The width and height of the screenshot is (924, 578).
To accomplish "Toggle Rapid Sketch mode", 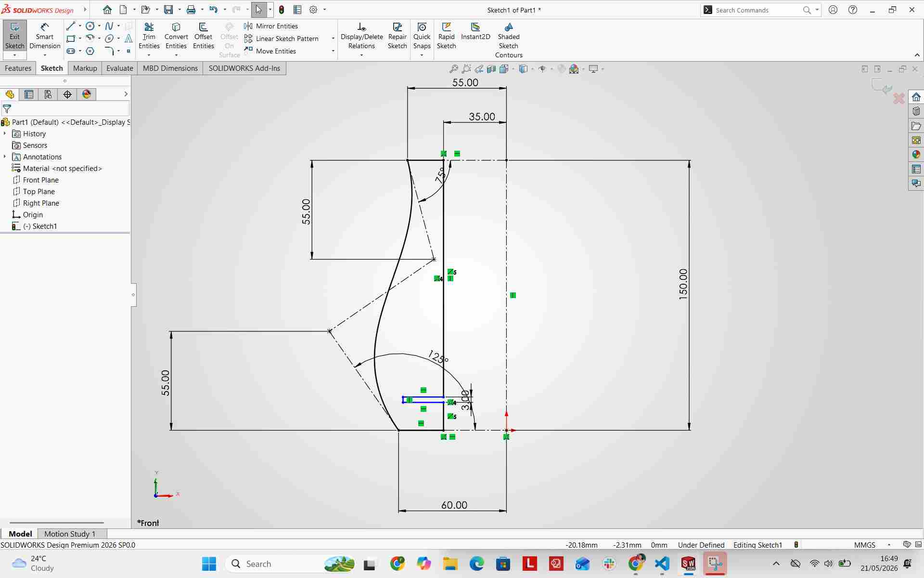I will pos(446,36).
